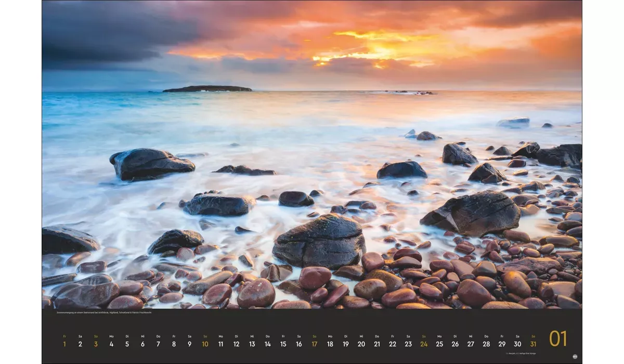Click the round publisher logo
This screenshot has height=364, width=624.
[575, 357]
